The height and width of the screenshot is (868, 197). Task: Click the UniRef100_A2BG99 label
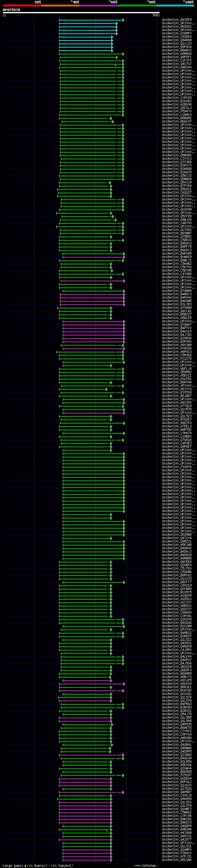pyautogui.click(x=177, y=104)
